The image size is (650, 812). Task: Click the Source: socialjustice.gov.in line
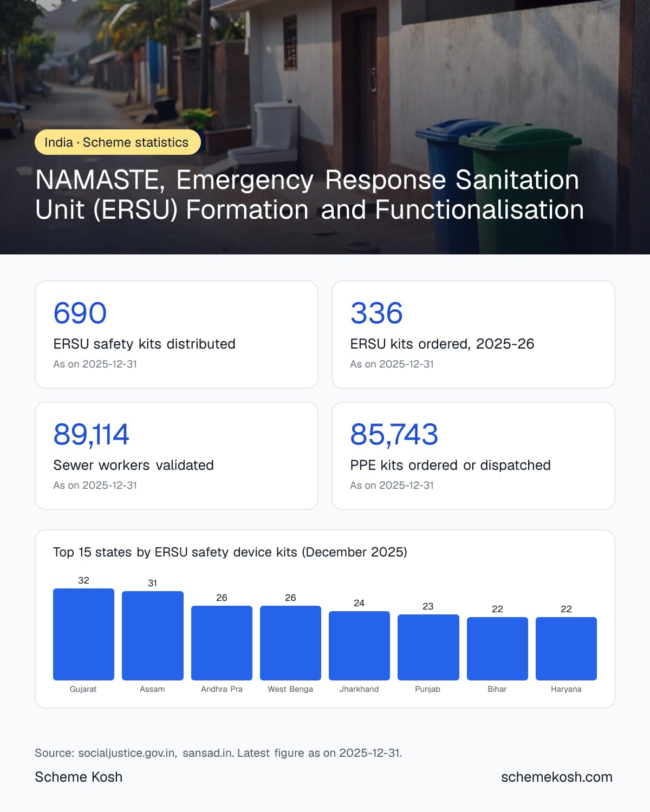click(x=218, y=753)
